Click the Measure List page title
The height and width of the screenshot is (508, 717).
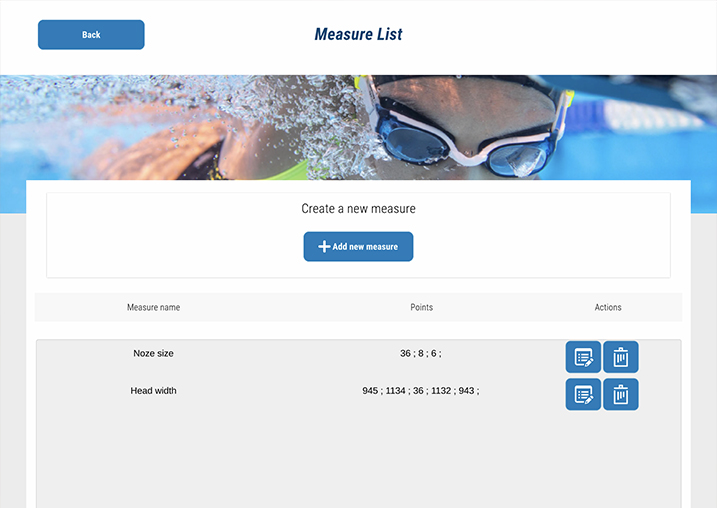[x=358, y=35]
